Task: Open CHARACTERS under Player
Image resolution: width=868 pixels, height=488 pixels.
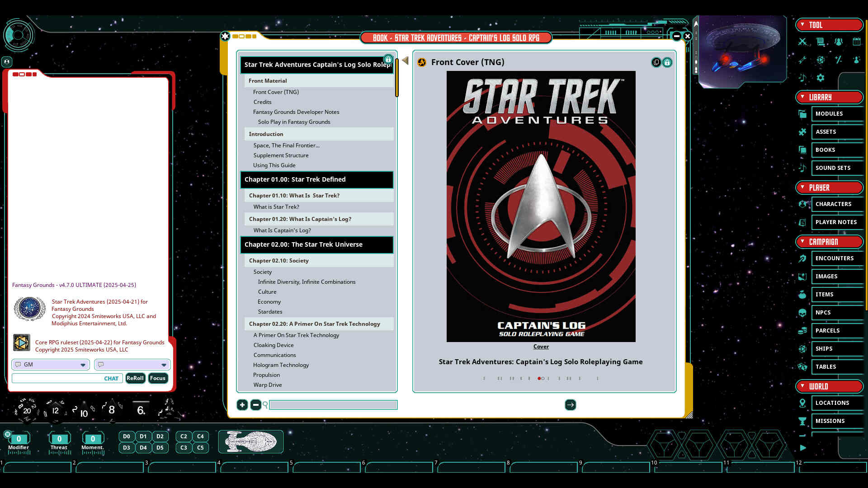Action: pos(833,204)
